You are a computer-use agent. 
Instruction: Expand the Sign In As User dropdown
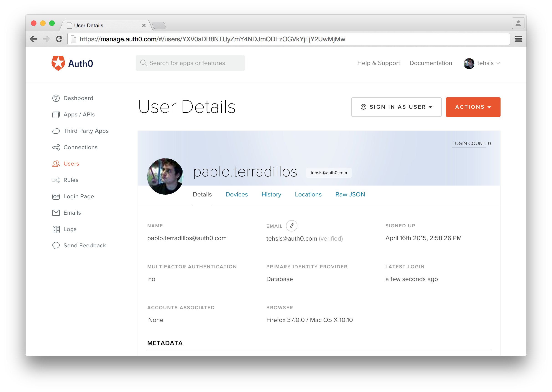coord(396,107)
